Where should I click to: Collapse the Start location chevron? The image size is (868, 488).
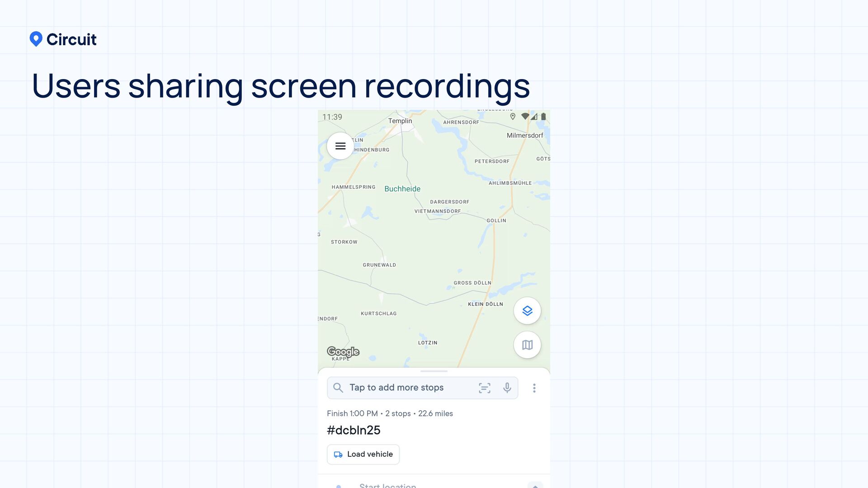(x=535, y=485)
